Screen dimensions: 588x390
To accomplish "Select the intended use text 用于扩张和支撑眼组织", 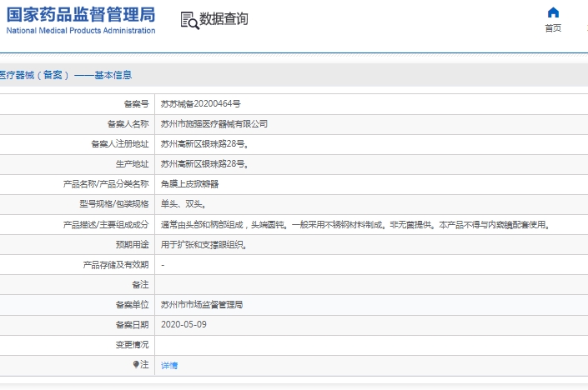I will [204, 245].
